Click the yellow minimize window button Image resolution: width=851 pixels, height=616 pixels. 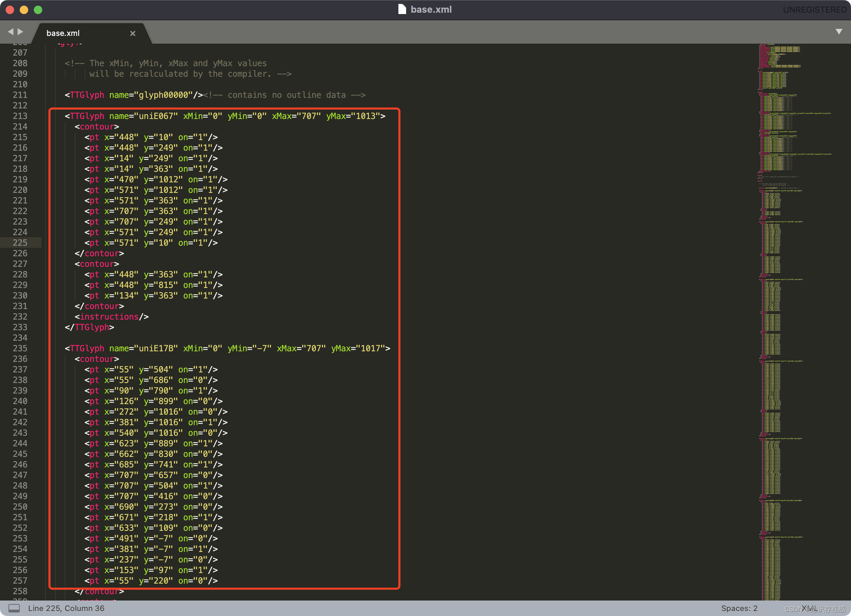coord(24,10)
